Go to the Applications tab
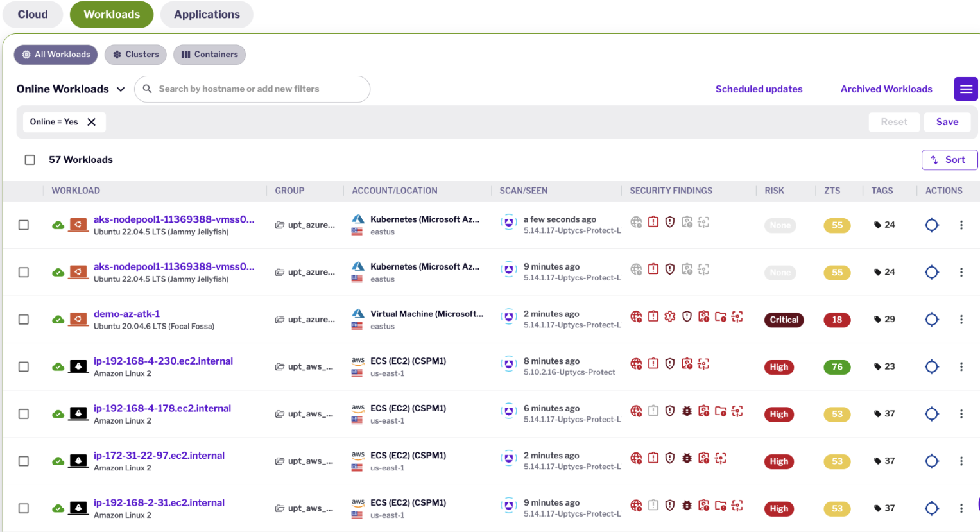980x532 pixels. (x=207, y=14)
